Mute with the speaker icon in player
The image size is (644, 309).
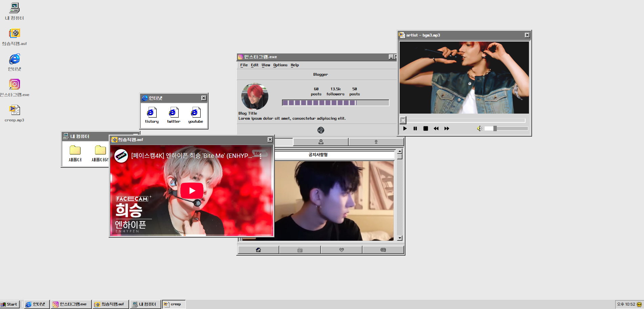point(480,128)
